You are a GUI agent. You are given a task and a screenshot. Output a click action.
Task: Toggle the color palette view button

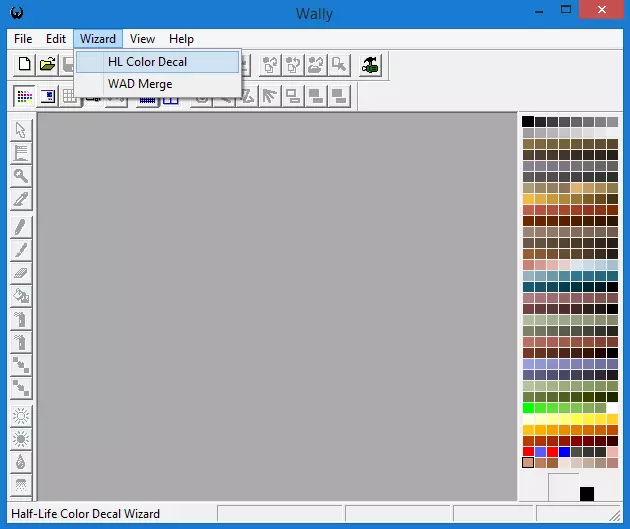click(x=25, y=96)
